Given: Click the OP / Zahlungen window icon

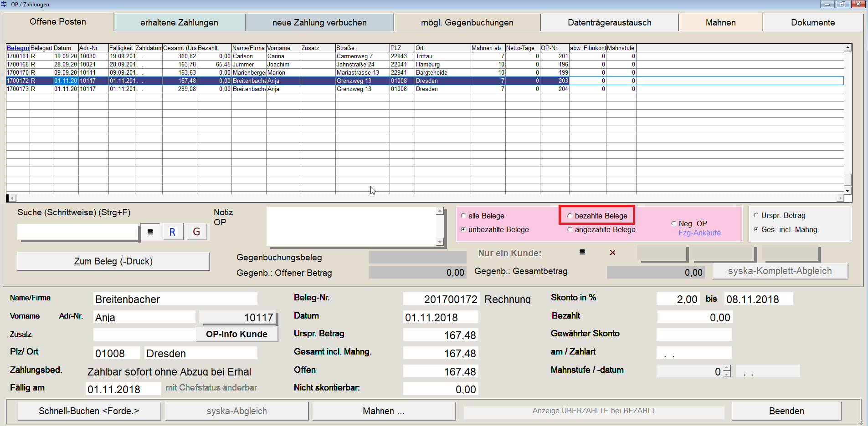Looking at the screenshot, I should 4,4.
